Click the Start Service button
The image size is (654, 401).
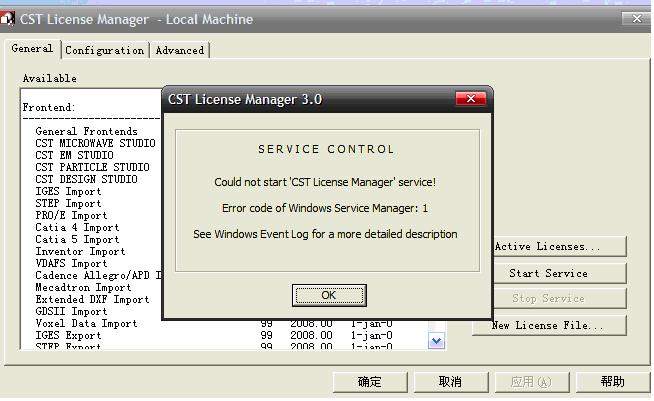(560, 273)
